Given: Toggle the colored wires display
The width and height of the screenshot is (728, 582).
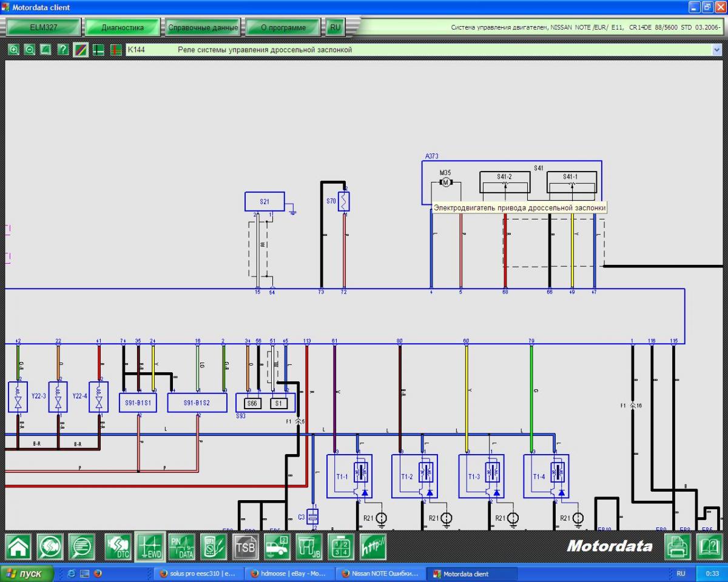Looking at the screenshot, I should pyautogui.click(x=81, y=50).
